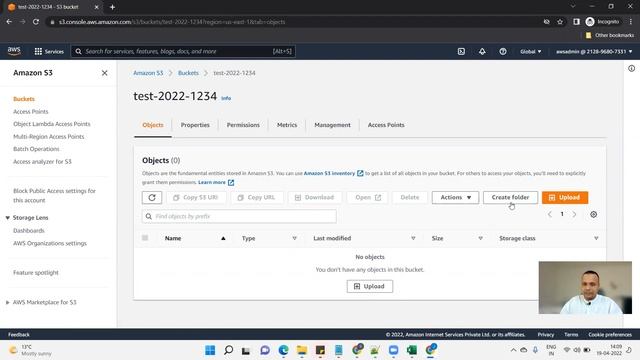This screenshot has width=640, height=360.
Task: Open the Amazon S3 inventory external link
Action: click(333, 173)
